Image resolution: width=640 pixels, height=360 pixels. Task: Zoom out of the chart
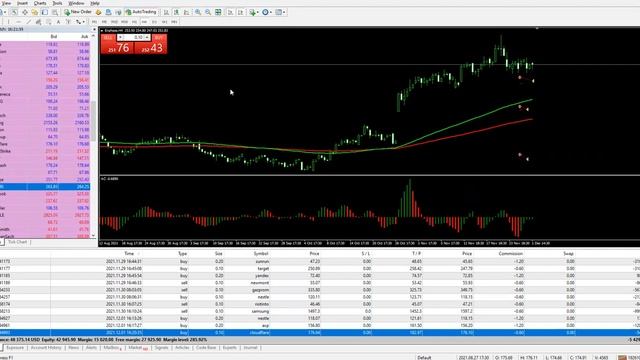(x=208, y=12)
